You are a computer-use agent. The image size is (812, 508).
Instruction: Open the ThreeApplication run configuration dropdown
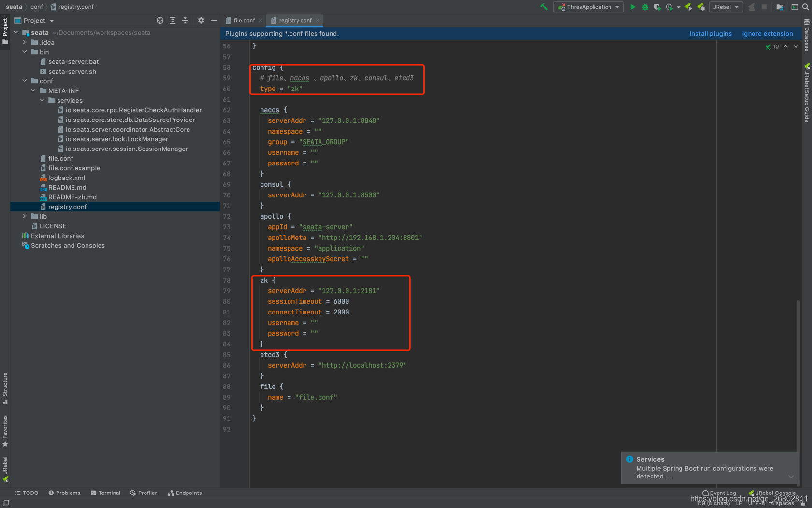pyautogui.click(x=589, y=7)
